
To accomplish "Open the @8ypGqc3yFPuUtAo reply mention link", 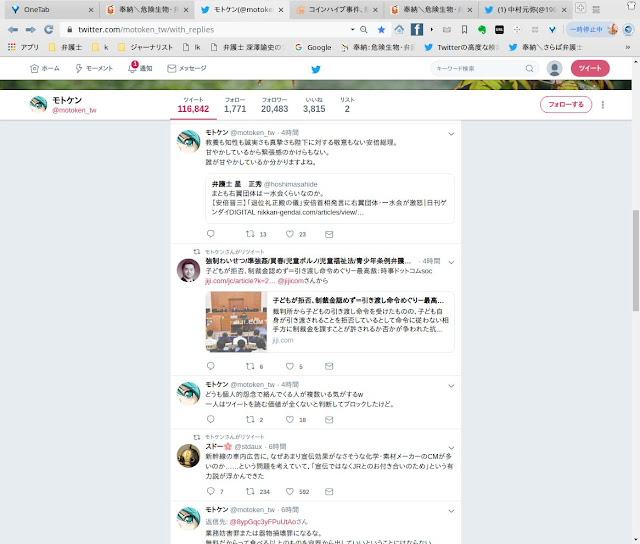I will pos(262,522).
